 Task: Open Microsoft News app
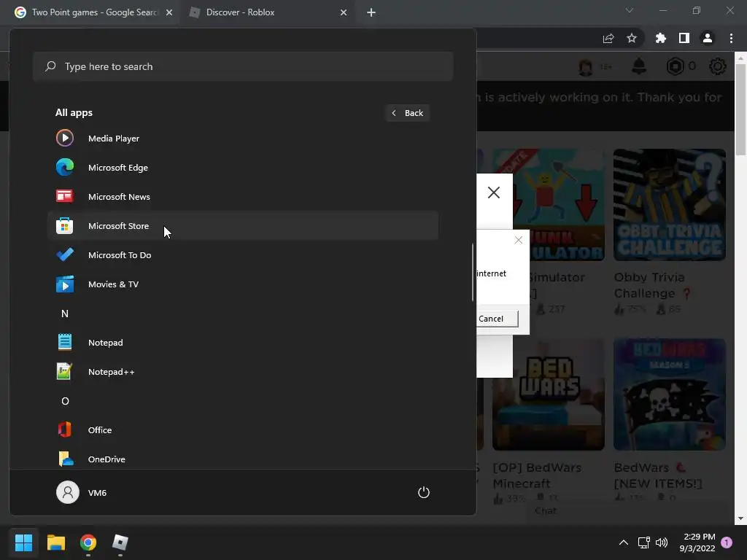tap(242, 197)
